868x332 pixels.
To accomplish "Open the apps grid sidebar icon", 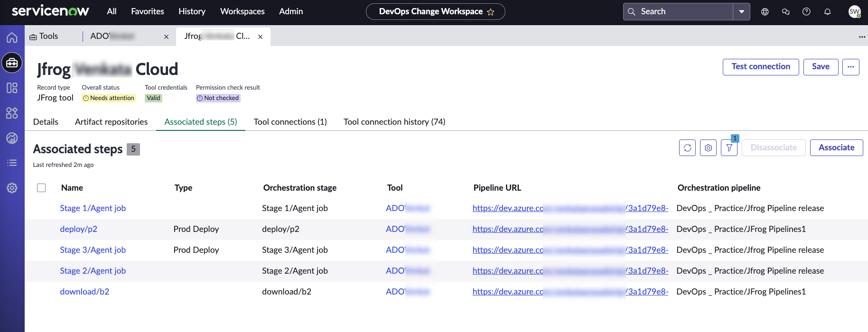I will point(12,113).
